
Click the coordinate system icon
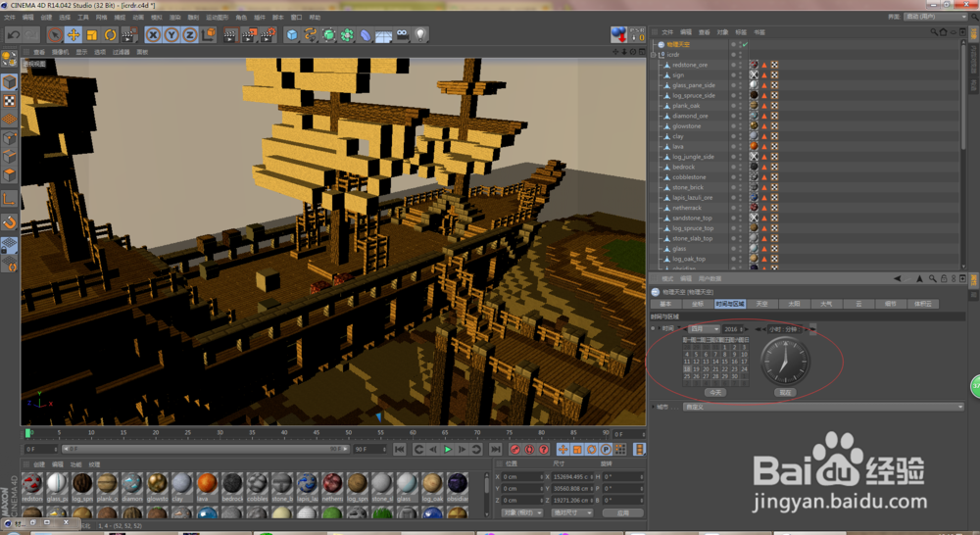point(209,34)
